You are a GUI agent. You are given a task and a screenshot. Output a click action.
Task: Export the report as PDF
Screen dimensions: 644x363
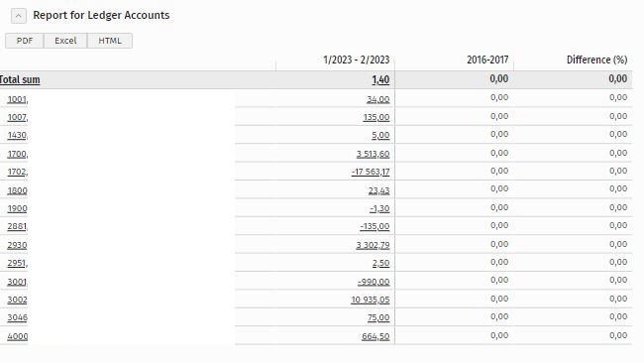tap(24, 41)
